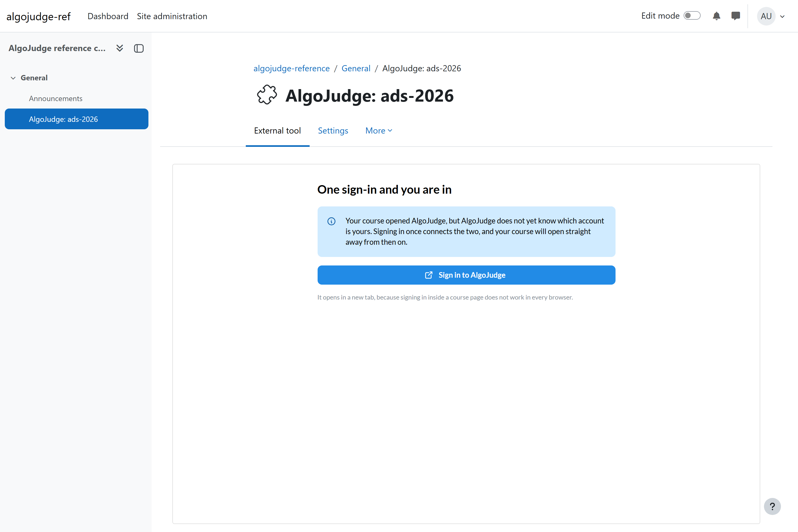This screenshot has height=532, width=798.
Task: Switch to the Settings tab
Action: [333, 131]
